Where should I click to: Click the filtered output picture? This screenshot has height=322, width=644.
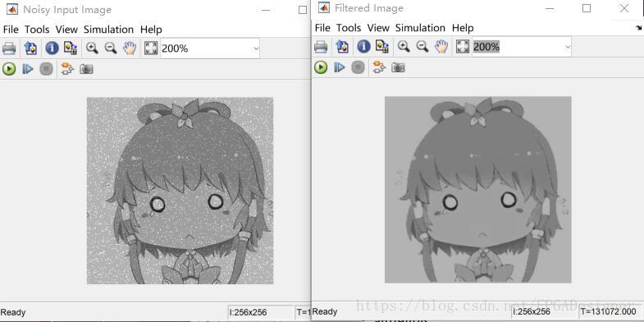pyautogui.click(x=478, y=190)
